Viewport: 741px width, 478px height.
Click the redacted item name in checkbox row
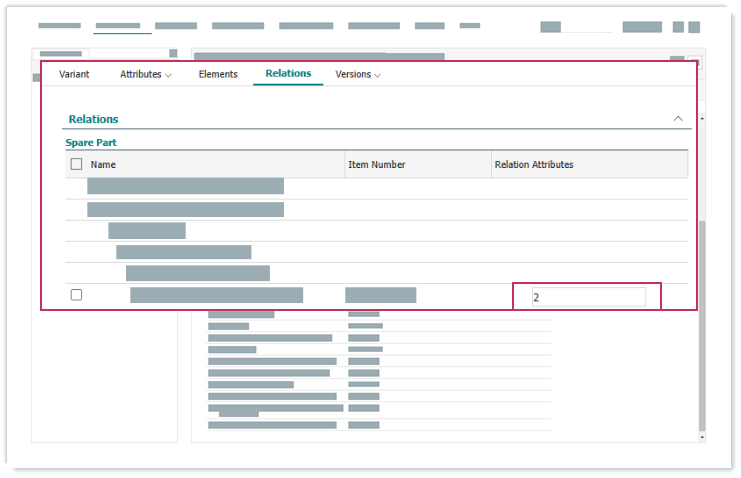(x=216, y=295)
